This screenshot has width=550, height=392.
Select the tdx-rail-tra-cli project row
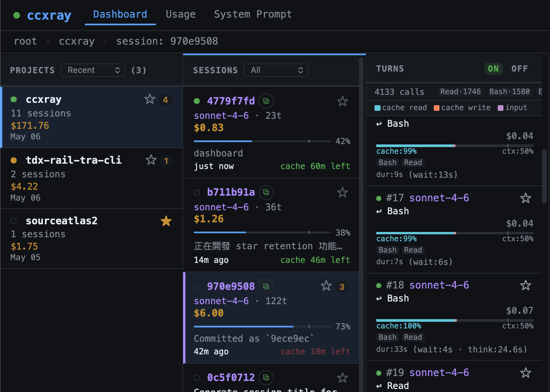92,178
